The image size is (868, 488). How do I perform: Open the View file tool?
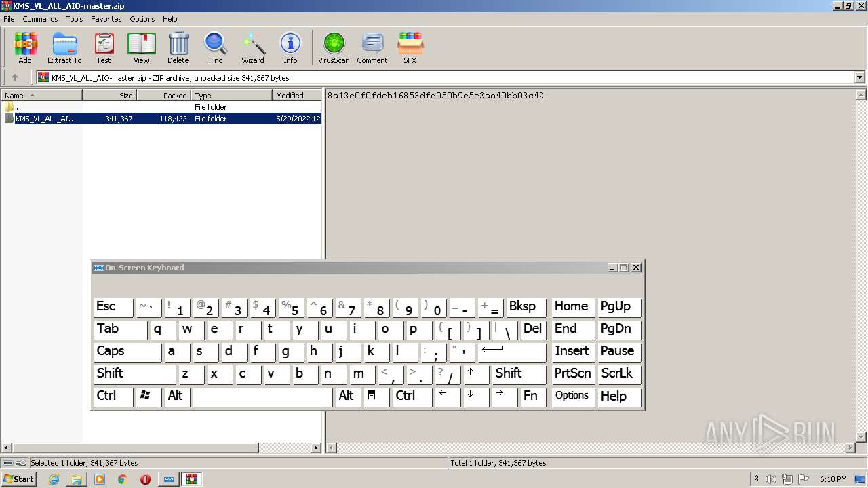[141, 47]
